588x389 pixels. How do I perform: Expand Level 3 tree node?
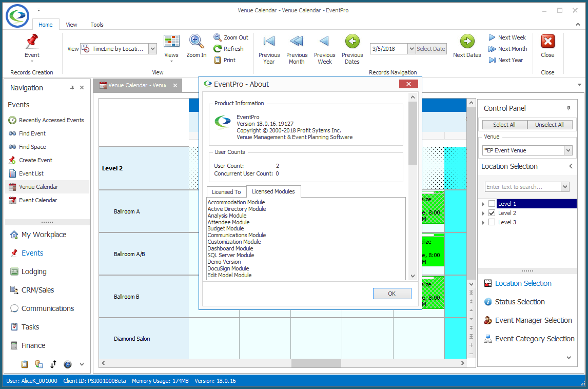pyautogui.click(x=483, y=223)
